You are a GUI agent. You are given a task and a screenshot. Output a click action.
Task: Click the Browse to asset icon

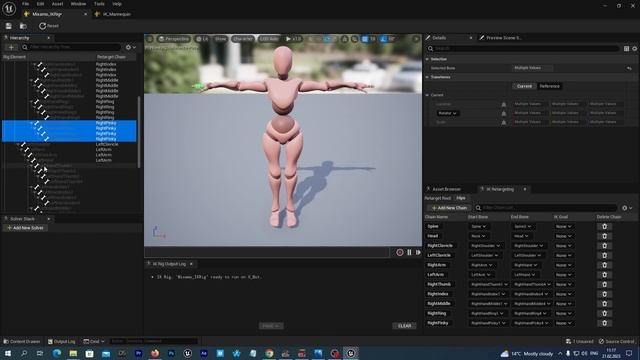tap(23, 26)
